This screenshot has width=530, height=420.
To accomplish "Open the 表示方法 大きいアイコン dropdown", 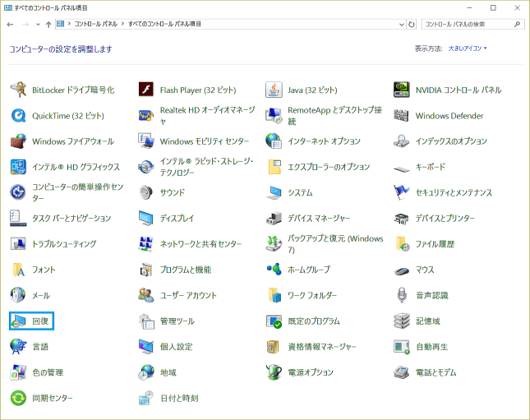I will 468,48.
